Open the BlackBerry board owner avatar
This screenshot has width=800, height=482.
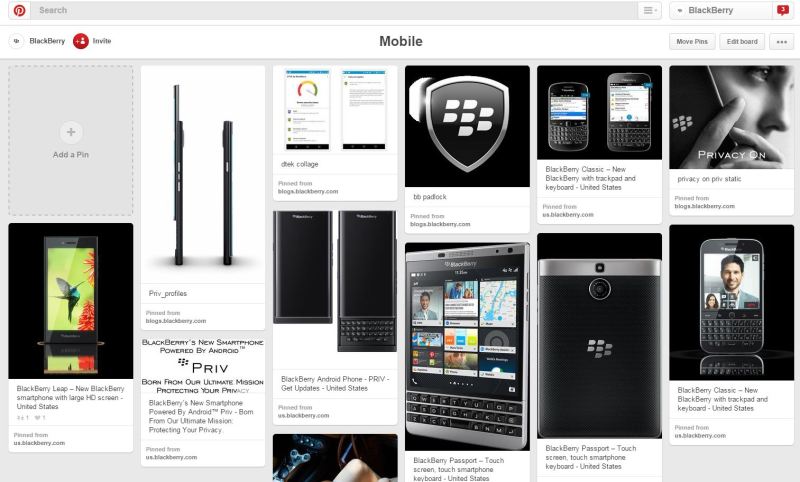coord(17,41)
